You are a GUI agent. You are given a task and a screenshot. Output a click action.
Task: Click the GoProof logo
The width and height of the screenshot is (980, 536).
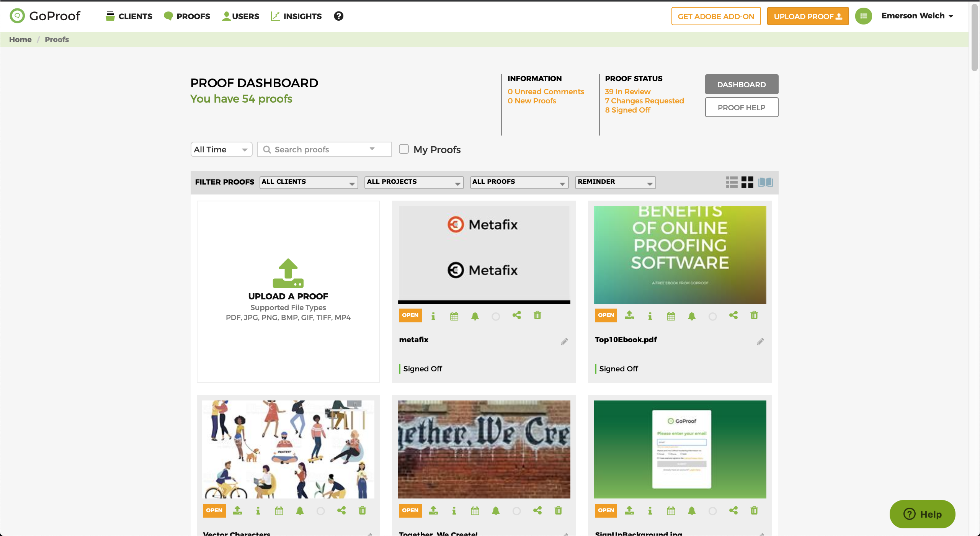(x=45, y=16)
